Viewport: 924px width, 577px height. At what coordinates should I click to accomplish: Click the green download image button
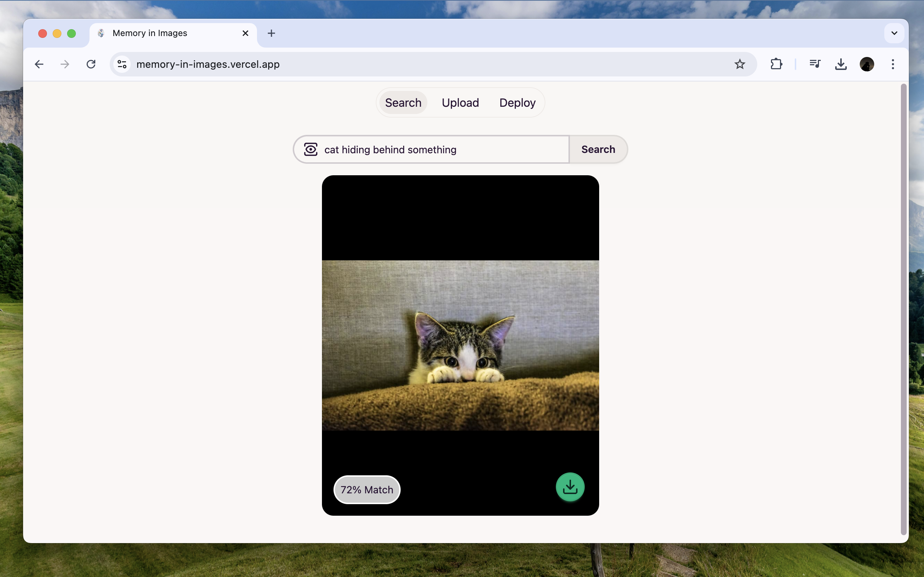tap(570, 487)
